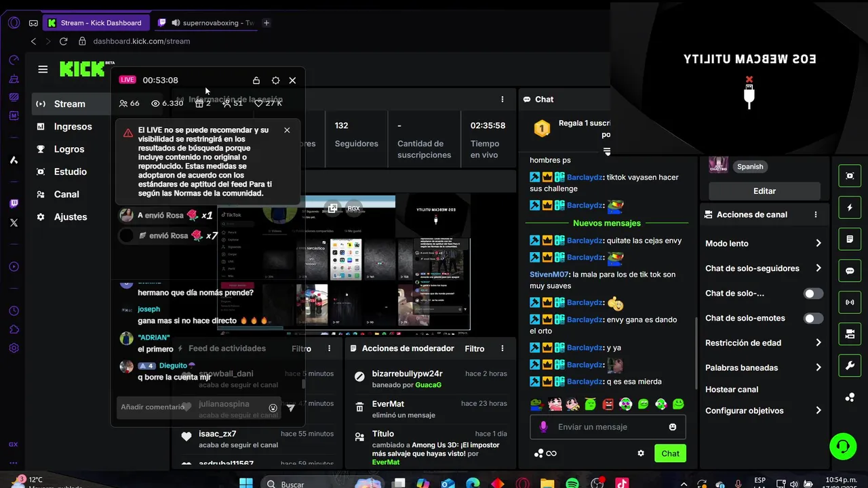Open emoji picker in Añadir comentario field
Image resolution: width=868 pixels, height=488 pixels.
point(273,407)
